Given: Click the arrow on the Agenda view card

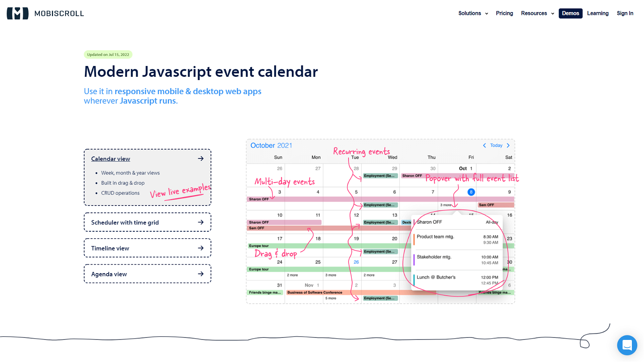Looking at the screenshot, I should click(x=201, y=274).
